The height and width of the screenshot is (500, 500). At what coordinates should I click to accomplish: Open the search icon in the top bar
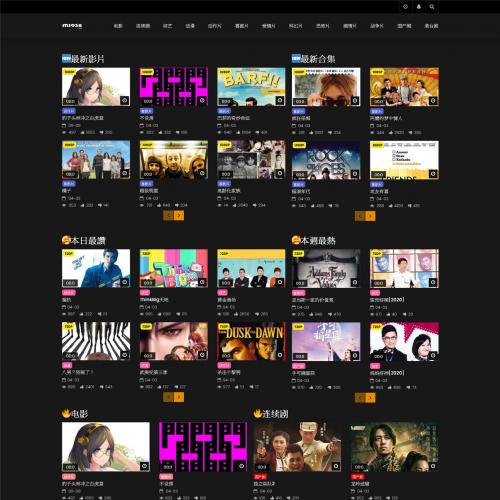coord(432,7)
